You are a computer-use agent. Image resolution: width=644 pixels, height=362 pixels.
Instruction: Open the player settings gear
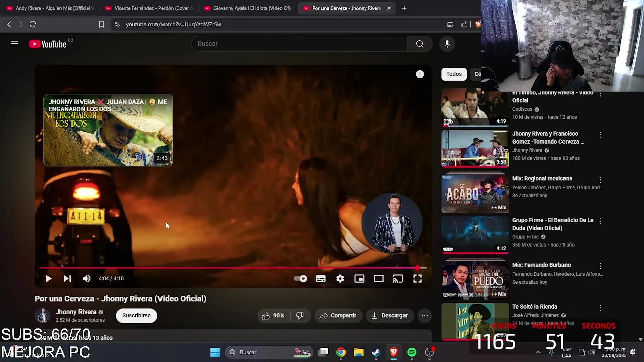pyautogui.click(x=340, y=278)
